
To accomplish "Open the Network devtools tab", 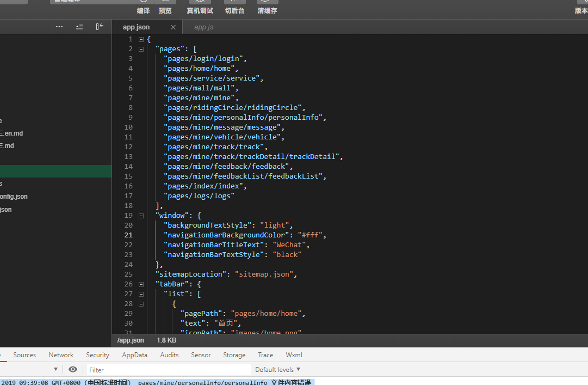I will 61,355.
